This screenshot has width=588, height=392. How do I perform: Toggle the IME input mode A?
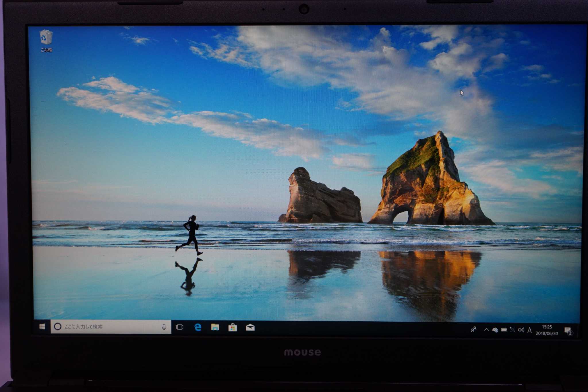coord(529,330)
